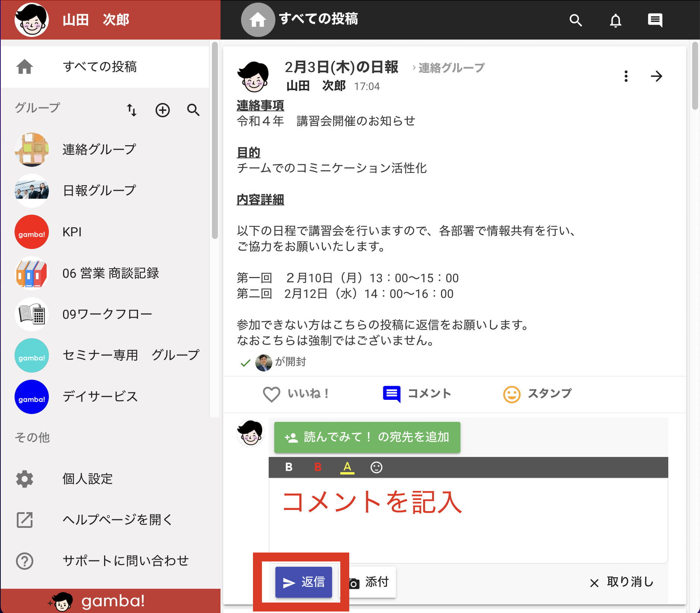Send comment with the 返信 button

(x=304, y=582)
